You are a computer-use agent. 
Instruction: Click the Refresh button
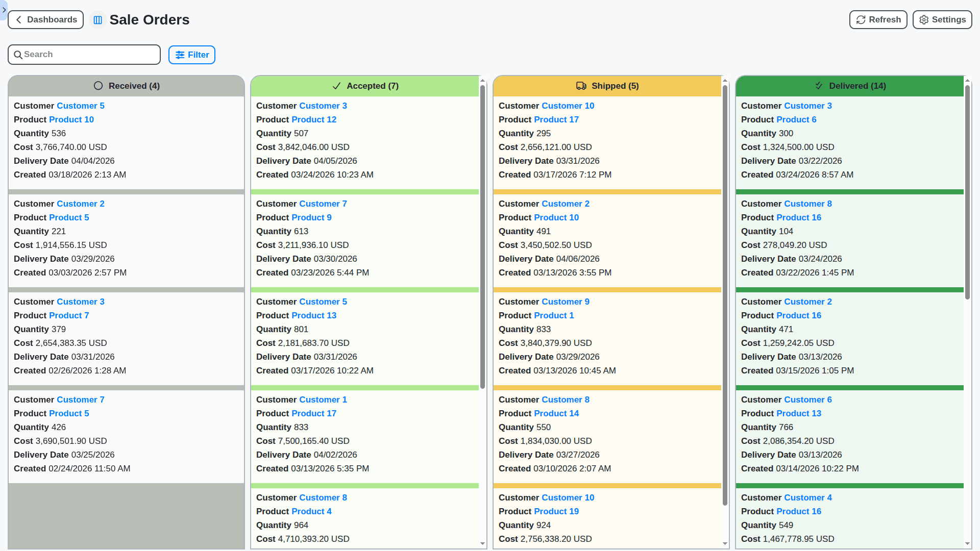(878, 19)
